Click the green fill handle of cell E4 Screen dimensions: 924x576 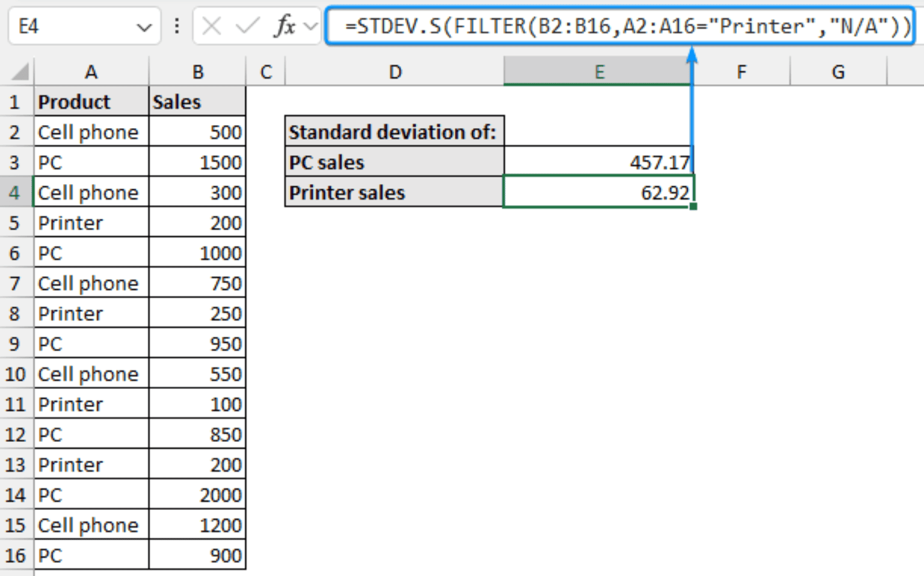click(692, 206)
